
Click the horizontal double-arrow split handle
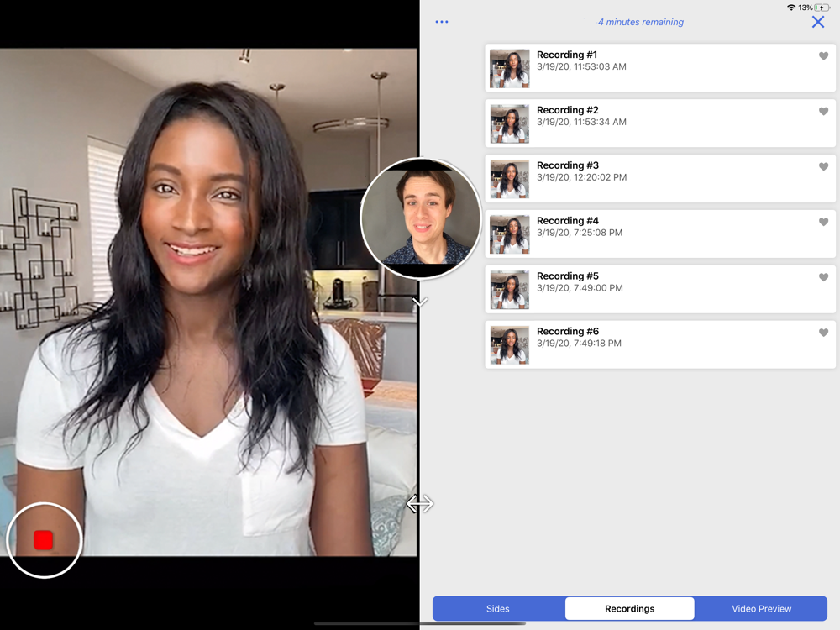[420, 503]
